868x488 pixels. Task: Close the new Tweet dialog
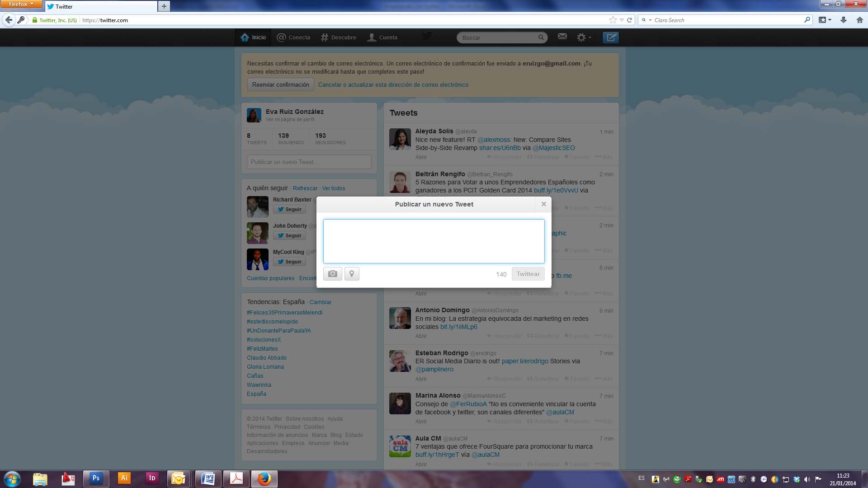[x=544, y=204]
